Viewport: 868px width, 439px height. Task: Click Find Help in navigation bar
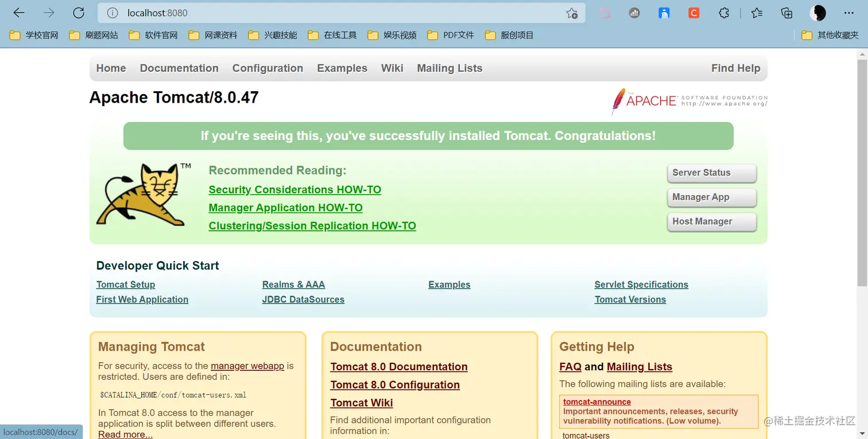point(735,68)
